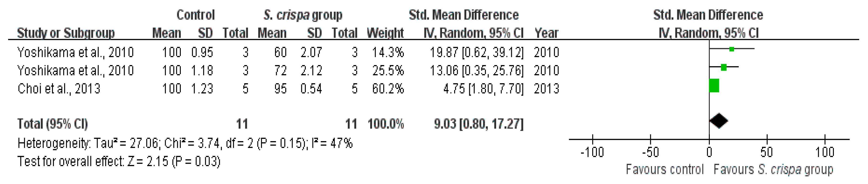Click the Favours S. crispa group label

point(773,169)
